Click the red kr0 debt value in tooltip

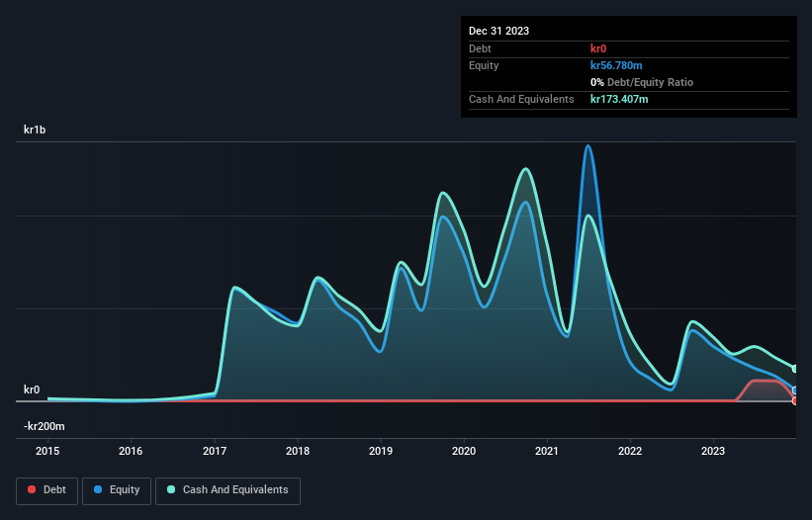(598, 48)
